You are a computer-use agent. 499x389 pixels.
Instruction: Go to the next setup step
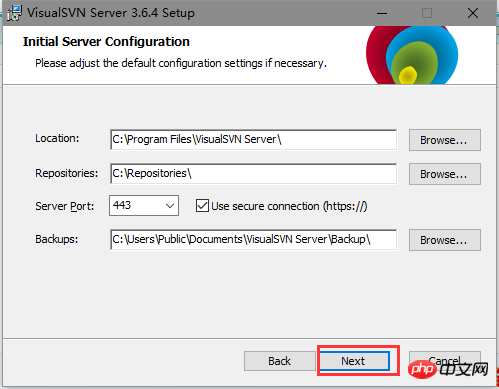[x=354, y=361]
